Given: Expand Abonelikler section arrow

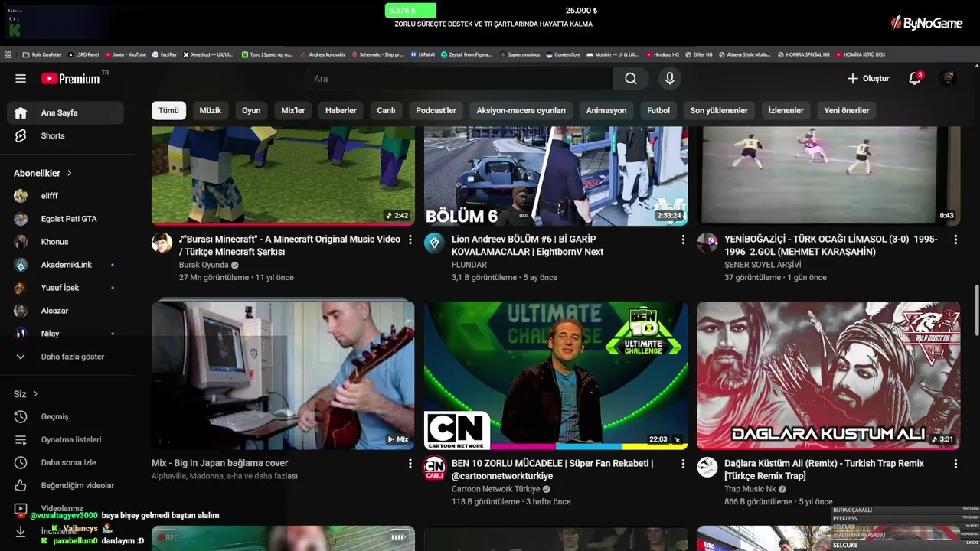Looking at the screenshot, I should (69, 173).
